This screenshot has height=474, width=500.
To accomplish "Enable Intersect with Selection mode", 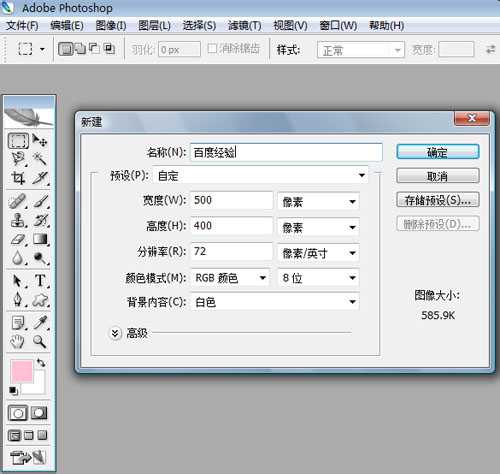I will [x=109, y=49].
